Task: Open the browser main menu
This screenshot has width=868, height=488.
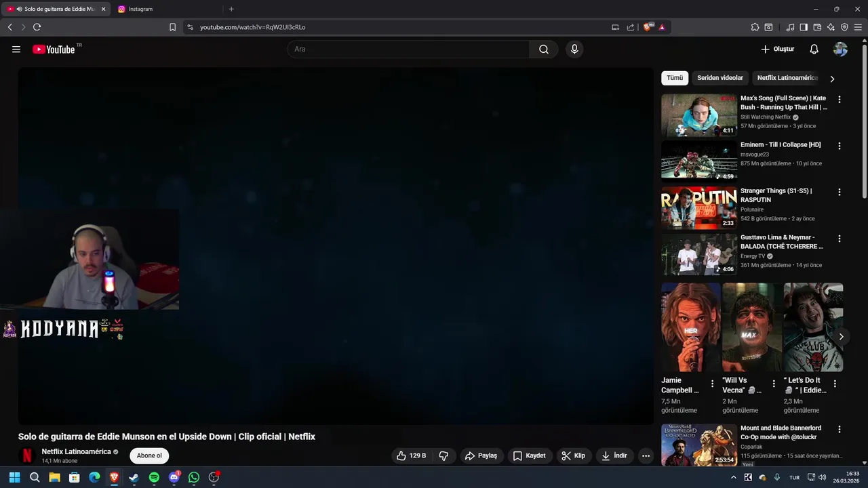Action: pyautogui.click(x=858, y=27)
